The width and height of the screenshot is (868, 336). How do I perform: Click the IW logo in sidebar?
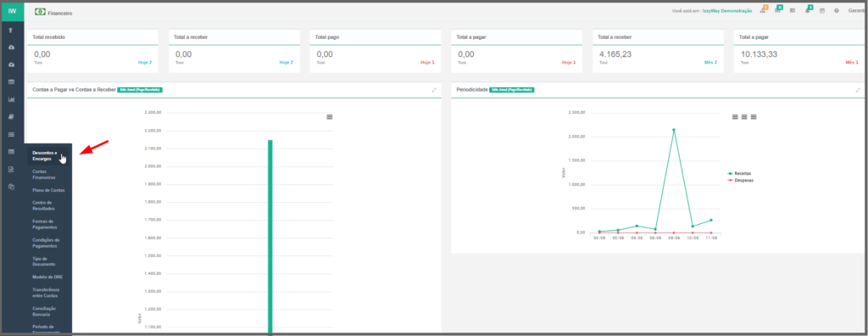pos(12,10)
